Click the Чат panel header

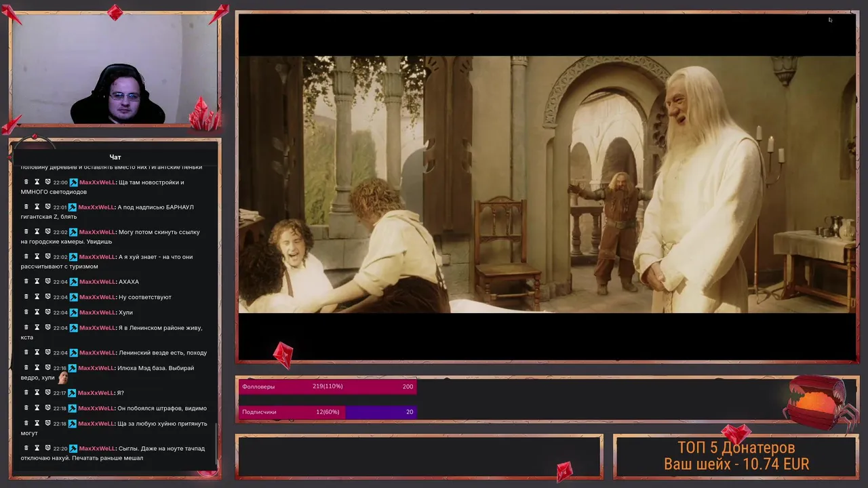click(x=115, y=157)
